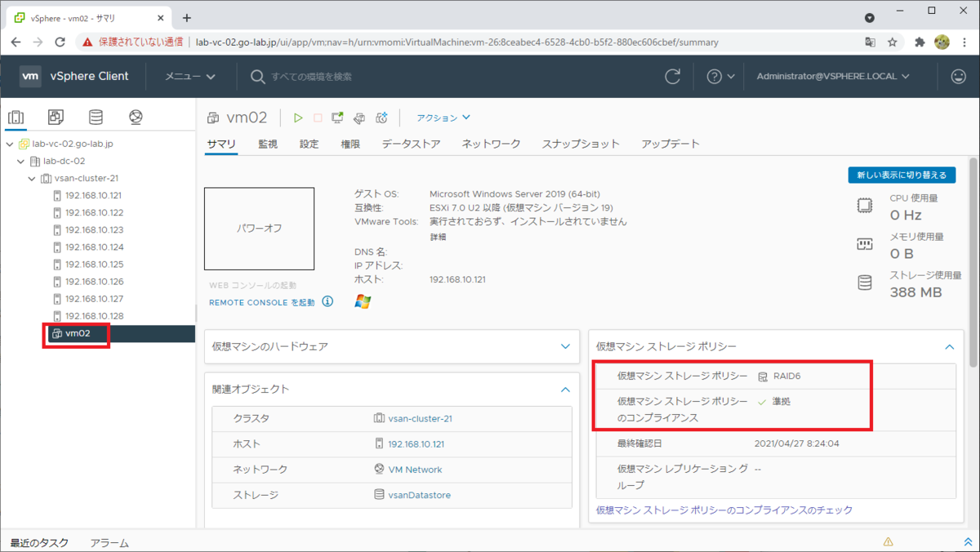Select vm02 in inventory tree
This screenshot has width=980, height=552.
coord(78,333)
